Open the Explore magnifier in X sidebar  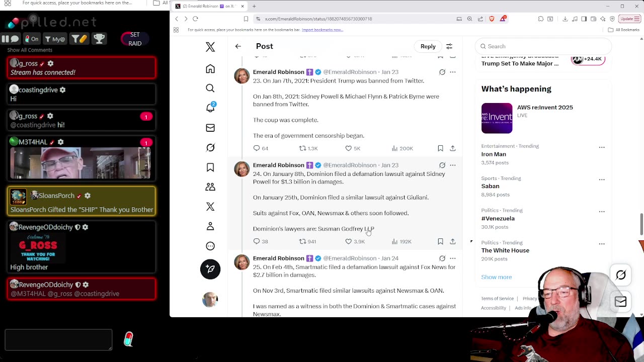coord(210,88)
